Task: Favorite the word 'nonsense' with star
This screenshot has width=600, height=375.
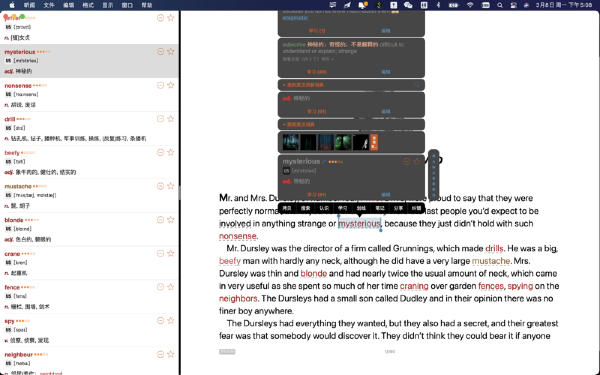Action: coord(171,85)
